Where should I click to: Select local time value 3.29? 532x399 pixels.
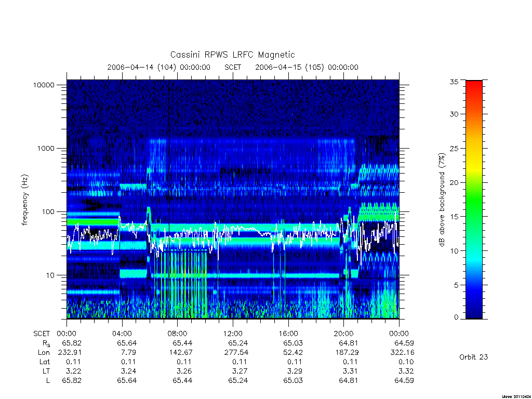tap(295, 371)
